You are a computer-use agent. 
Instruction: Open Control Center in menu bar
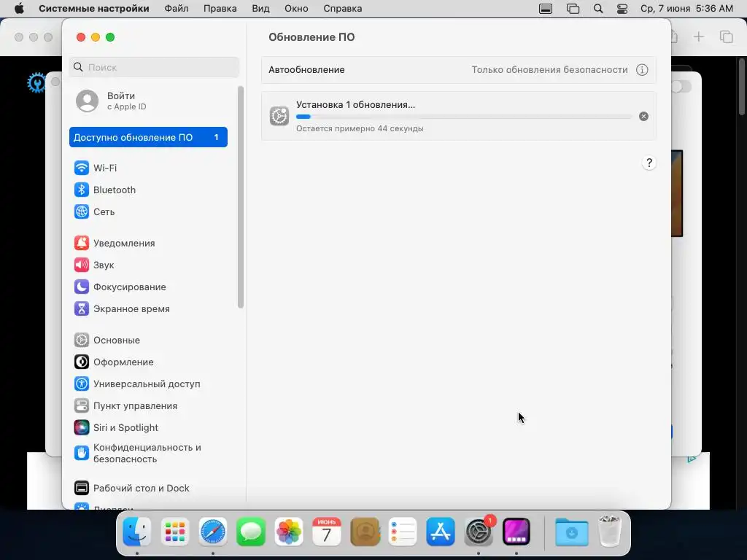(x=622, y=9)
